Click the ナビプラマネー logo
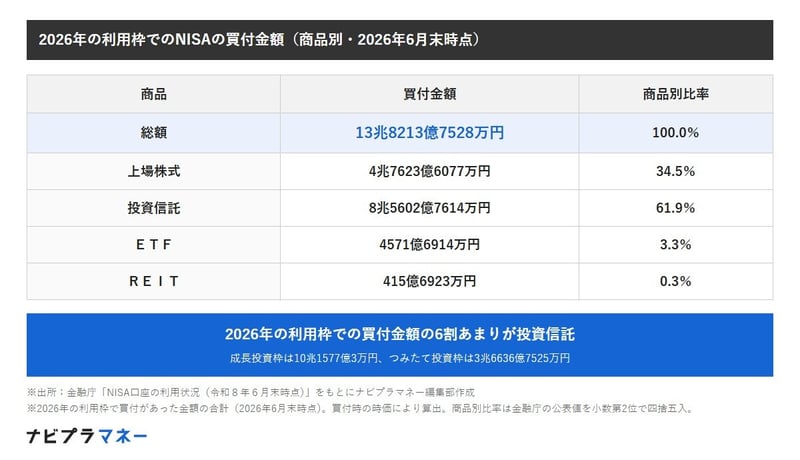Image resolution: width=800 pixels, height=460 pixels. (x=87, y=436)
